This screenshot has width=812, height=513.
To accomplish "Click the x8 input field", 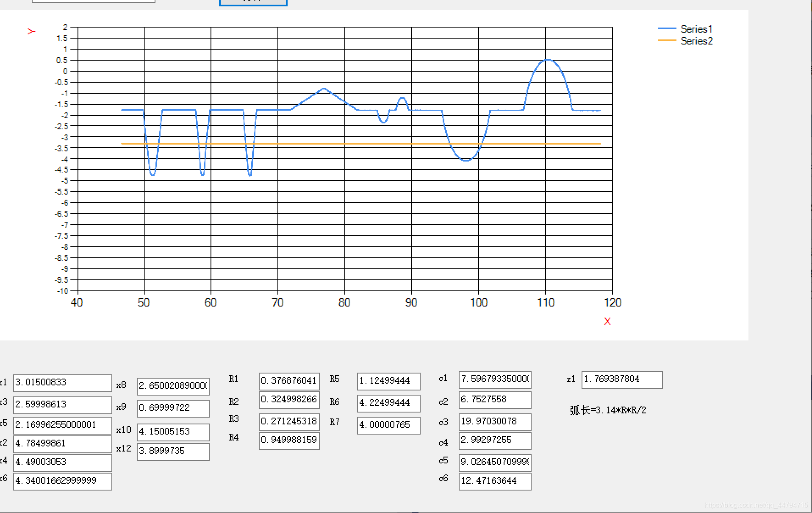I will (173, 386).
